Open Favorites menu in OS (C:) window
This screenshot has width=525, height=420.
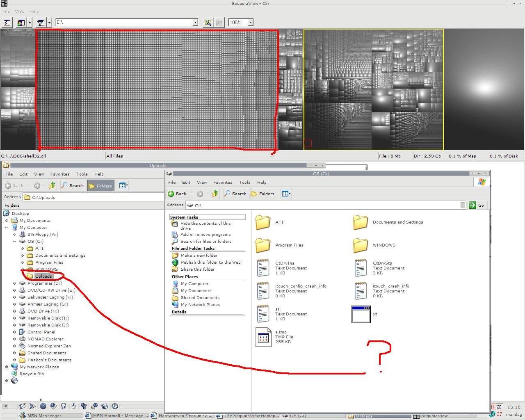(223, 182)
